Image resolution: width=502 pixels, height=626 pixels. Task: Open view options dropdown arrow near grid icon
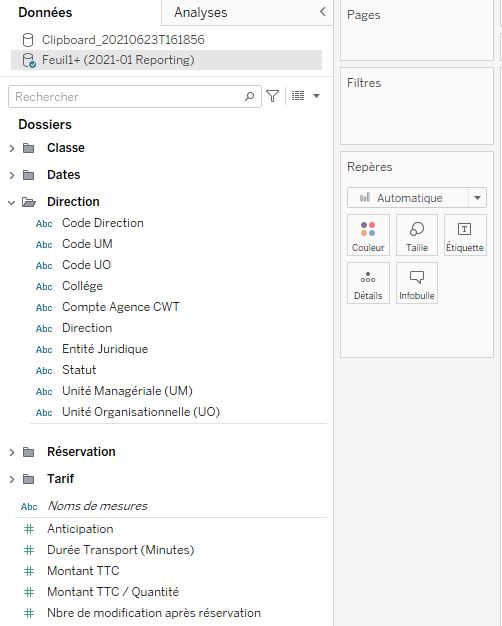(316, 96)
